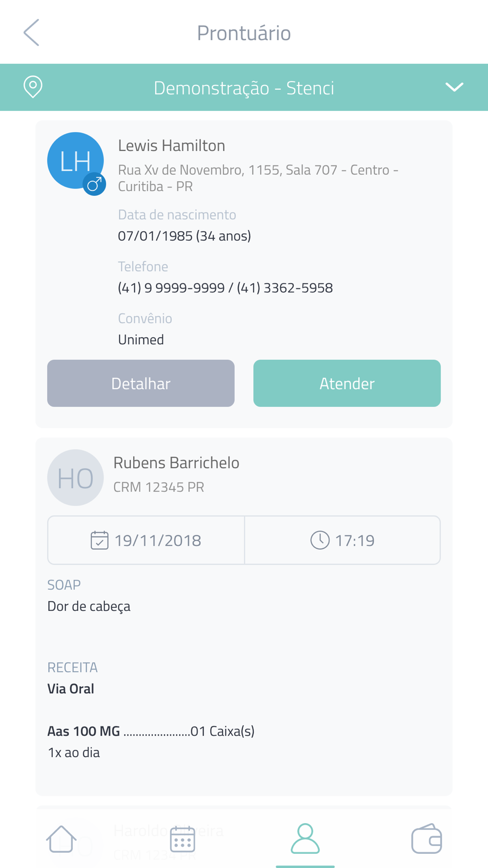Tap the location pin icon

pyautogui.click(x=33, y=87)
